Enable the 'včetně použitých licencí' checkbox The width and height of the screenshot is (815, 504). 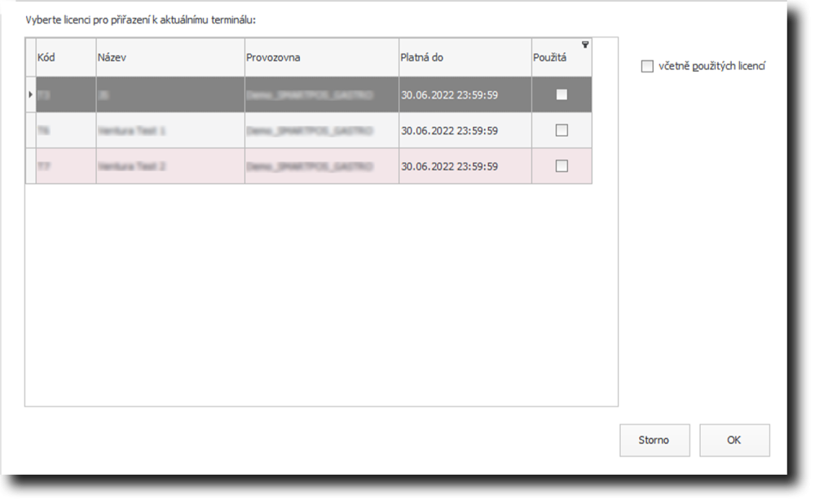647,67
